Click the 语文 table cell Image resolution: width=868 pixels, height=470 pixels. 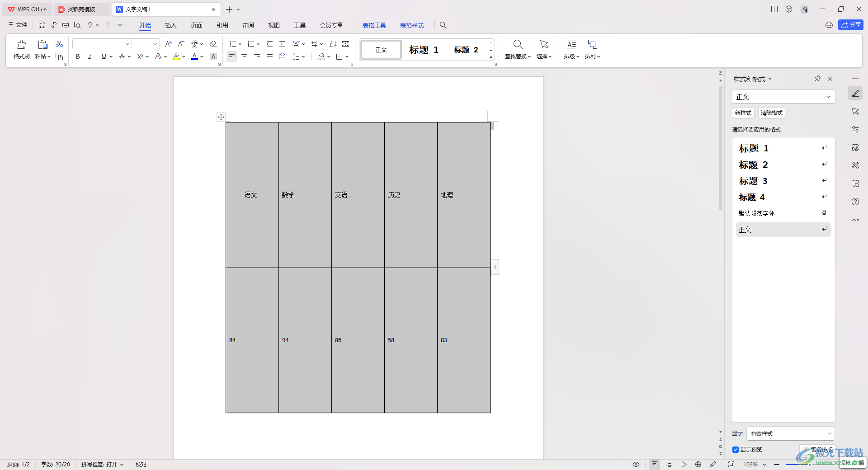tap(252, 195)
